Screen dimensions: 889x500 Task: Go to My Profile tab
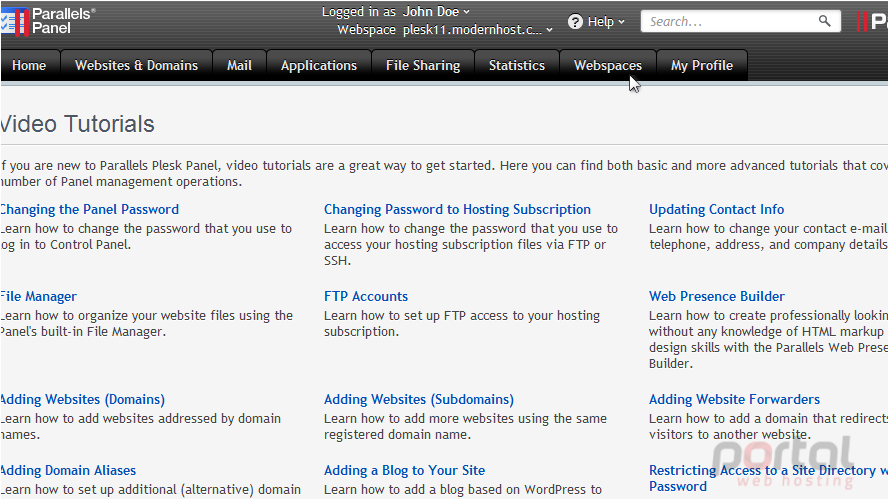(x=702, y=65)
